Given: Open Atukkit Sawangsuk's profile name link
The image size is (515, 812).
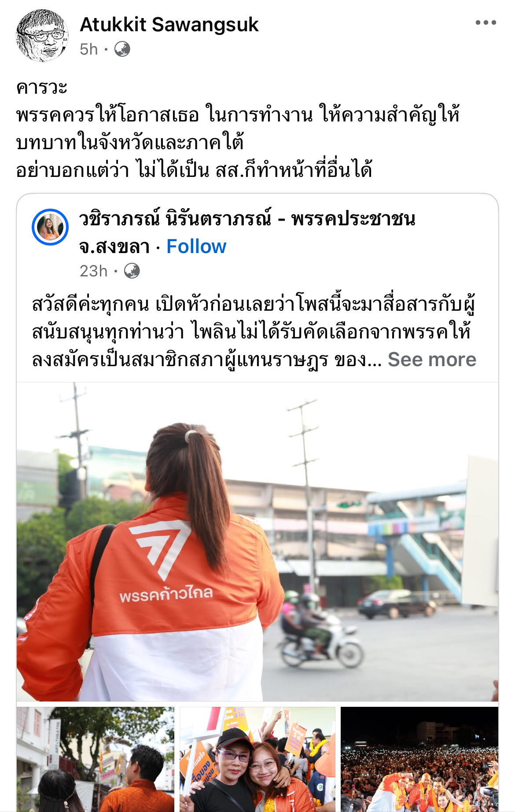Looking at the screenshot, I should pos(169,25).
